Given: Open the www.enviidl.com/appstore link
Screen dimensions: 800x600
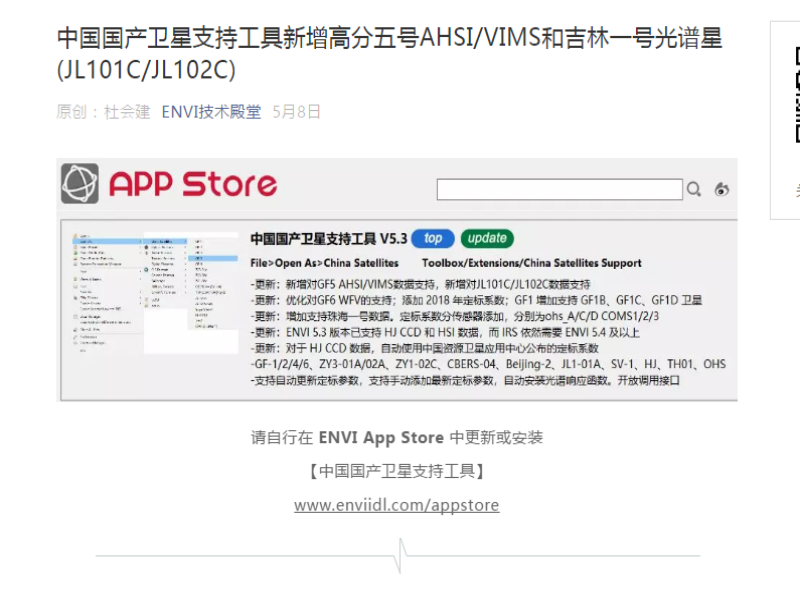Looking at the screenshot, I should tap(396, 505).
